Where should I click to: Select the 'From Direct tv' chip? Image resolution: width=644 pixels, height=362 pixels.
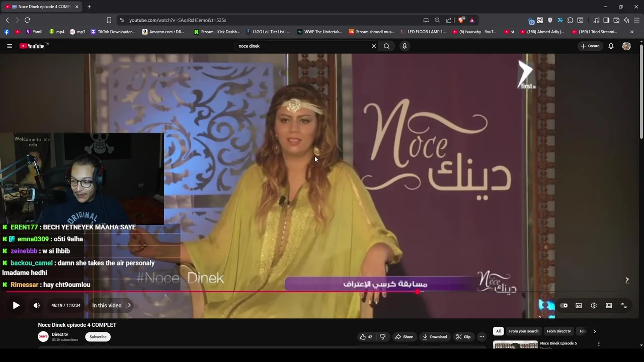pos(558,331)
